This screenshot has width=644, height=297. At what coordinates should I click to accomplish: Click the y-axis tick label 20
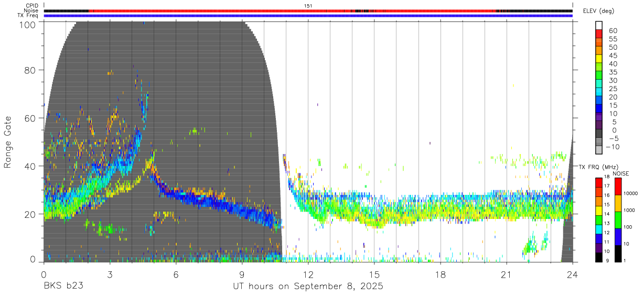tap(31, 214)
